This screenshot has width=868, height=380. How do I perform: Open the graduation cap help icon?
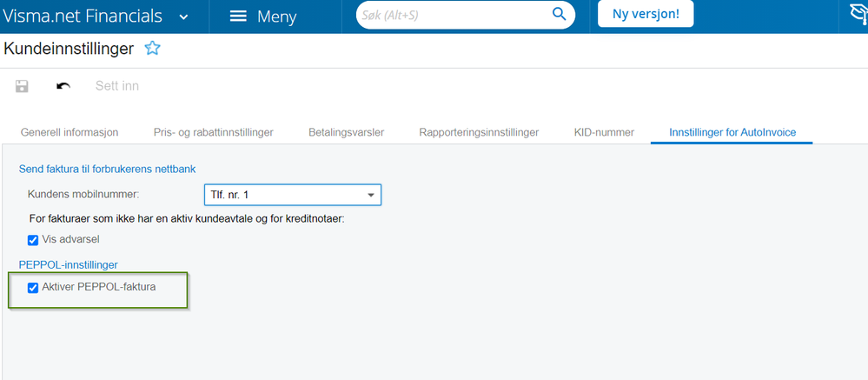(859, 15)
